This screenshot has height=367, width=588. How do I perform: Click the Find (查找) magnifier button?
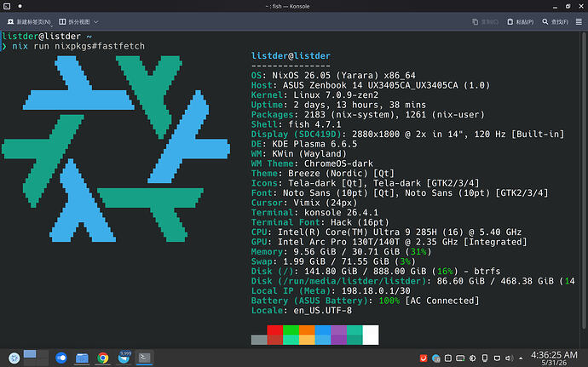pyautogui.click(x=555, y=22)
